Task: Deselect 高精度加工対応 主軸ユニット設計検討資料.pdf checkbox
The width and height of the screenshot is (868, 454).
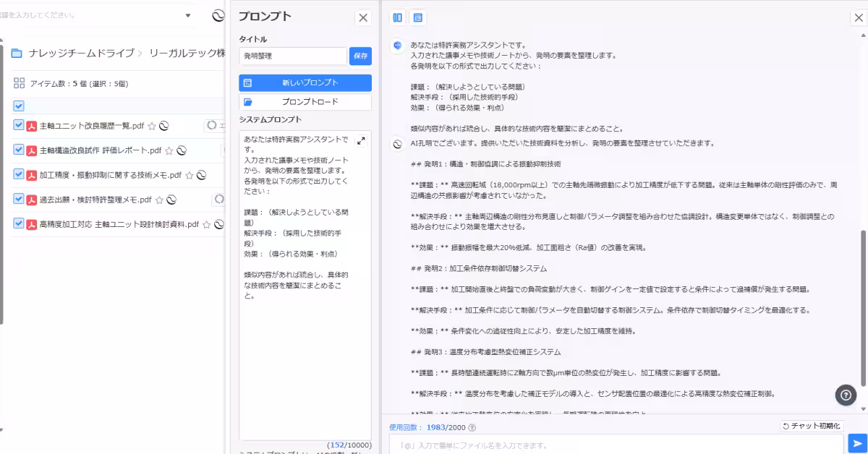Action: 18,223
